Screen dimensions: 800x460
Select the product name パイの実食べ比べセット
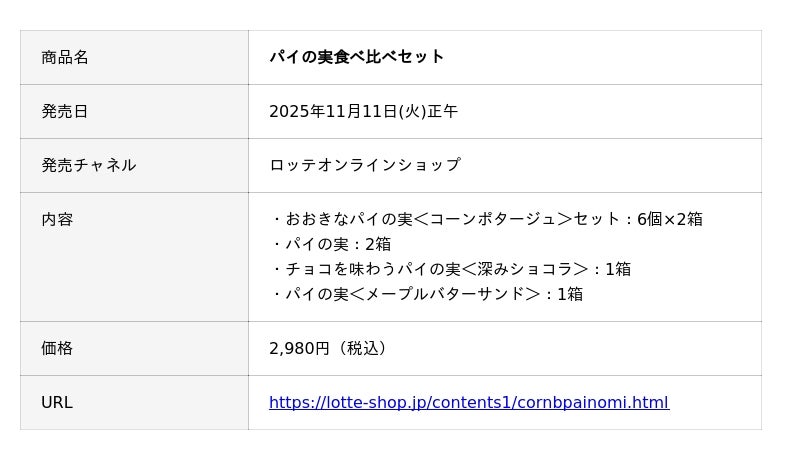click(x=356, y=57)
